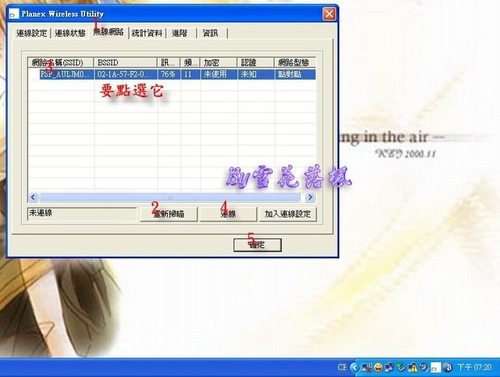Viewport: 500px width, 377px height.
Task: Click the 連線 connect button
Action: point(228,214)
